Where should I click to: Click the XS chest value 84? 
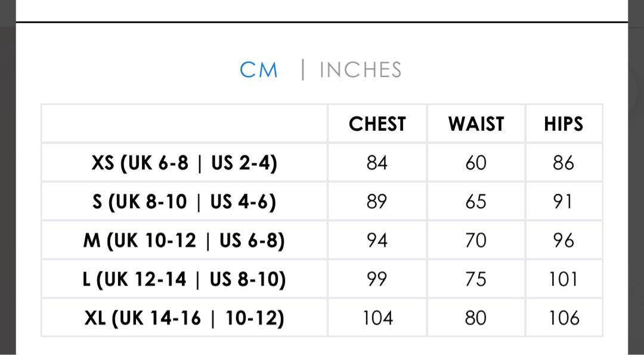tap(377, 163)
